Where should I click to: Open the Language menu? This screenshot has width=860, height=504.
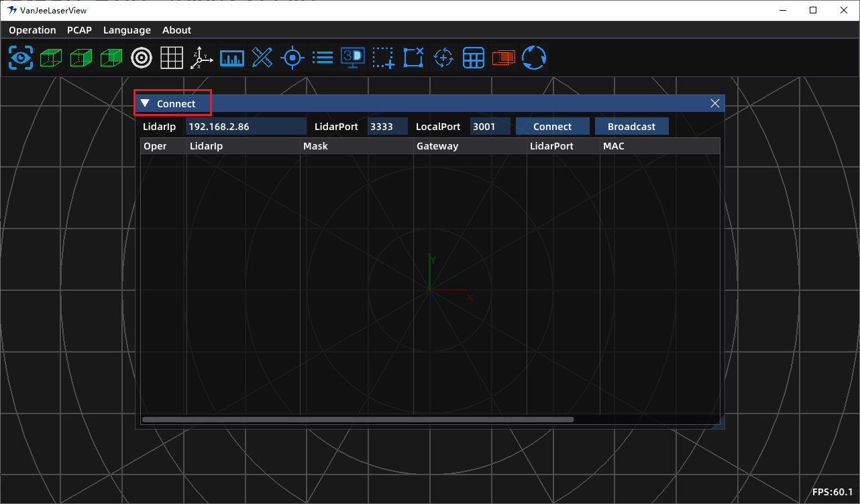[127, 30]
